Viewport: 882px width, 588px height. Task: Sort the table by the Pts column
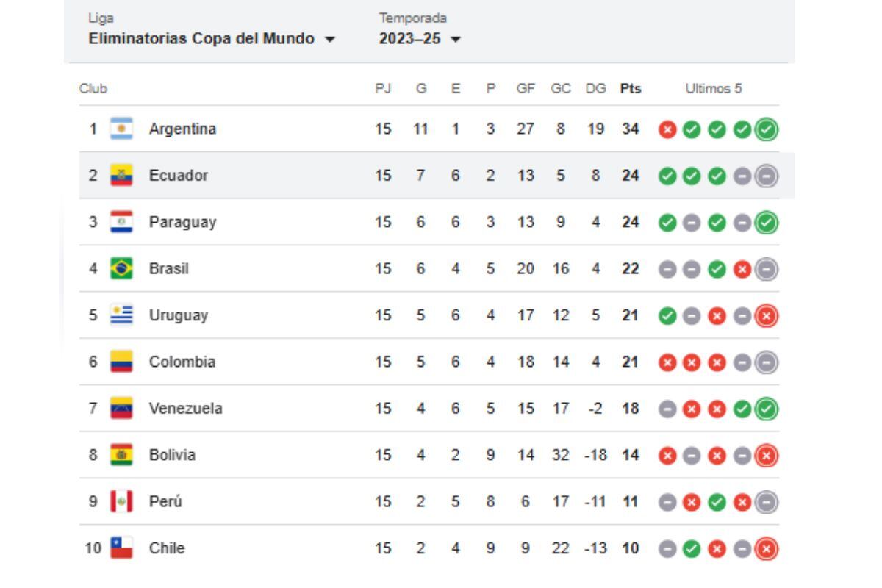pyautogui.click(x=629, y=87)
